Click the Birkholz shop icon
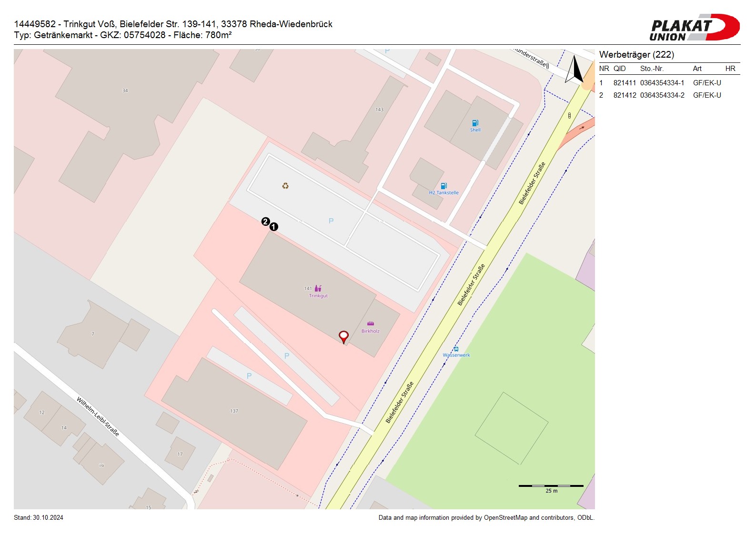This screenshot has width=756, height=535. pos(371,324)
